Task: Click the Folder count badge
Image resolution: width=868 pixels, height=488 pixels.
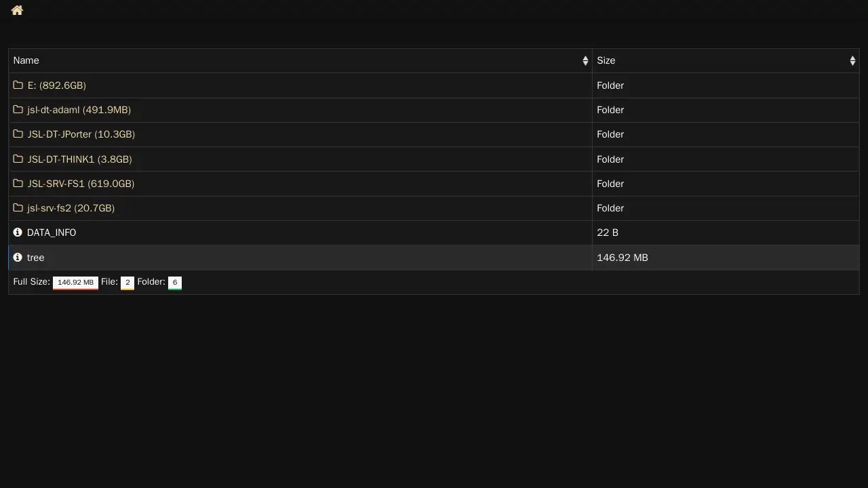Action: 174,283
